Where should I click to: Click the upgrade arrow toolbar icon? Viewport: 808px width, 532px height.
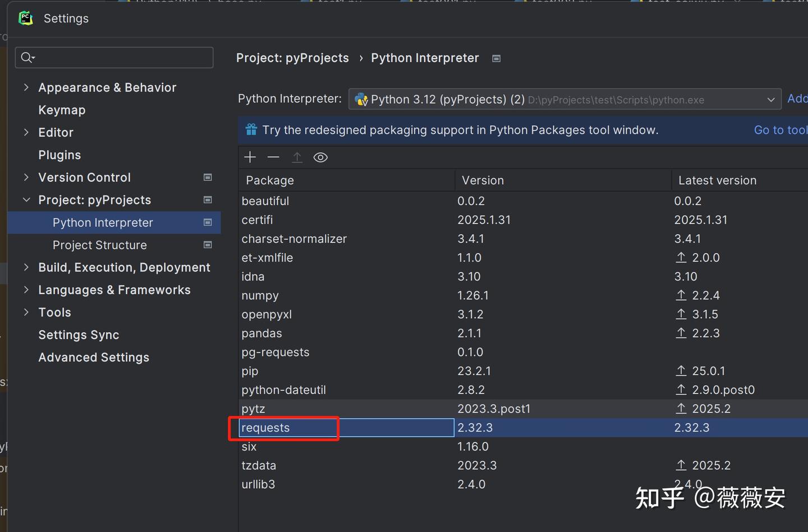(297, 157)
